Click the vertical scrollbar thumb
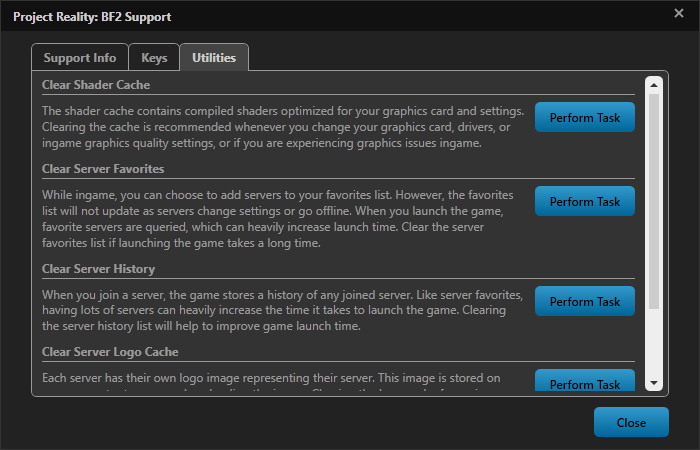 pyautogui.click(x=654, y=201)
